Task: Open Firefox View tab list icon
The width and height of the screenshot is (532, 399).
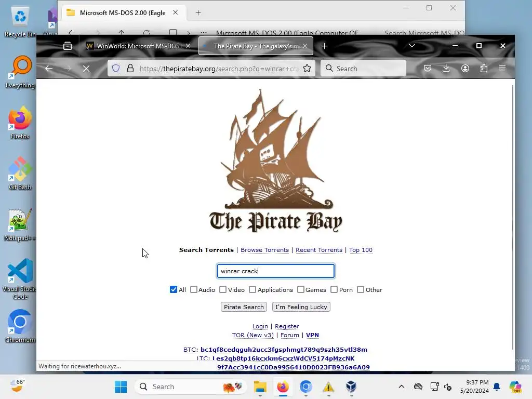Action: (68, 46)
